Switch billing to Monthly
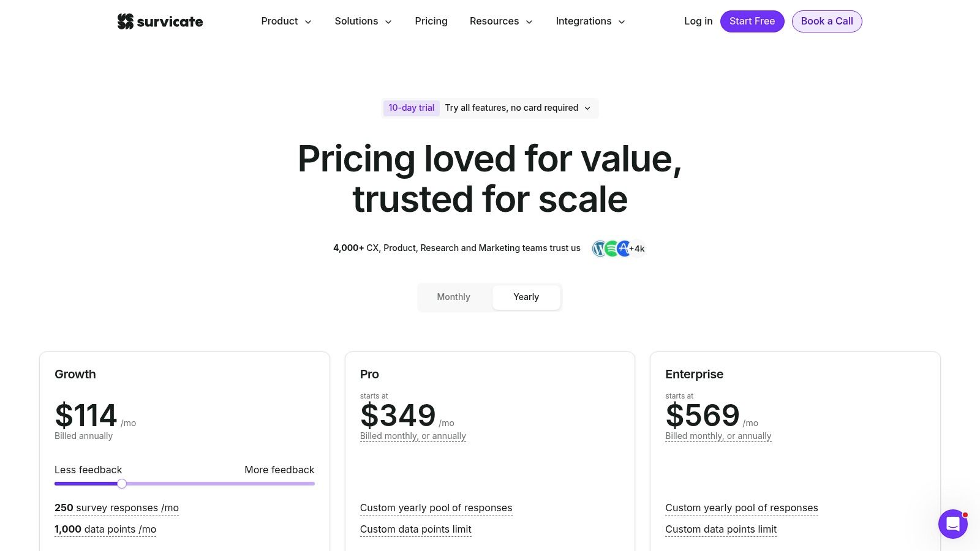The width and height of the screenshot is (980, 551). [x=453, y=297]
